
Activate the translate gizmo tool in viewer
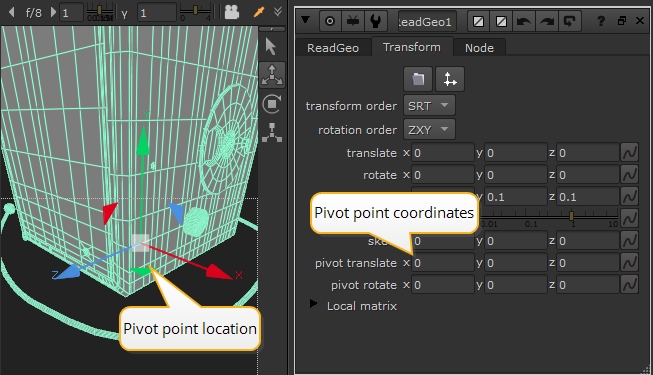pyautogui.click(x=272, y=75)
